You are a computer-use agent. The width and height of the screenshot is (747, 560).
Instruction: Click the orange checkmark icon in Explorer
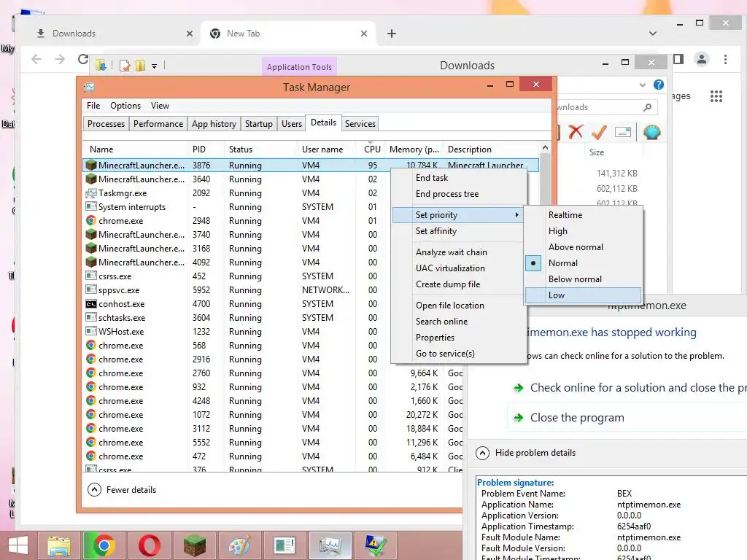point(599,132)
